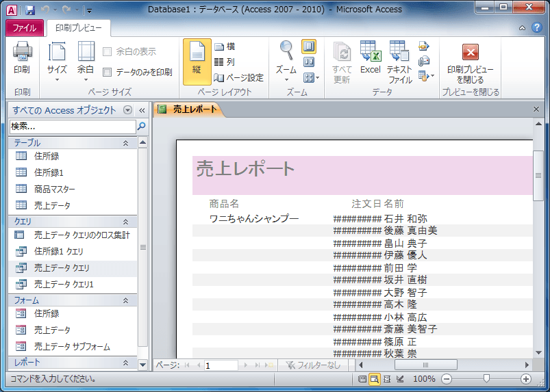Open the quick access toolbar customize dropdown
The width and height of the screenshot is (550, 392).
[x=89, y=11]
